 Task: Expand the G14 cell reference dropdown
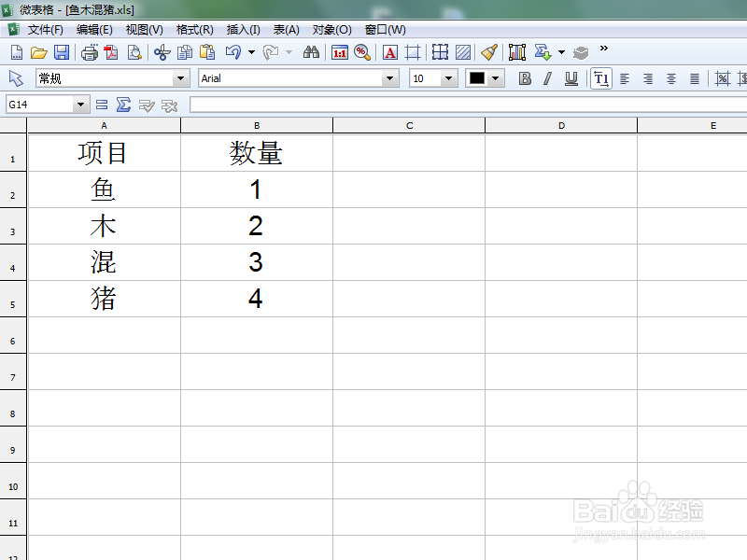pos(81,105)
